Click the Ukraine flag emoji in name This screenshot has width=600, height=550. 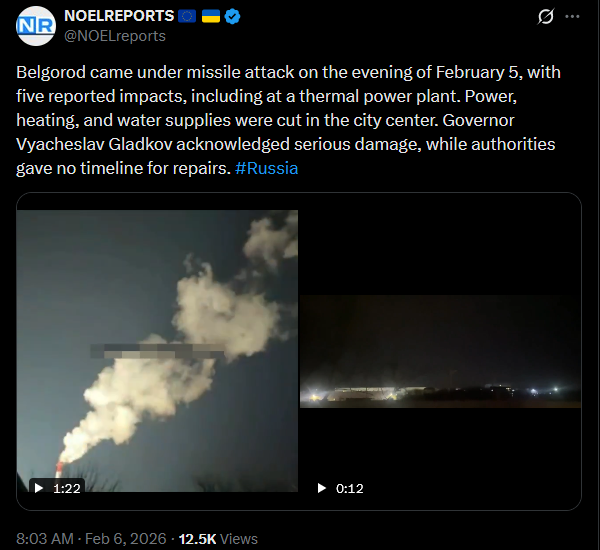click(211, 16)
